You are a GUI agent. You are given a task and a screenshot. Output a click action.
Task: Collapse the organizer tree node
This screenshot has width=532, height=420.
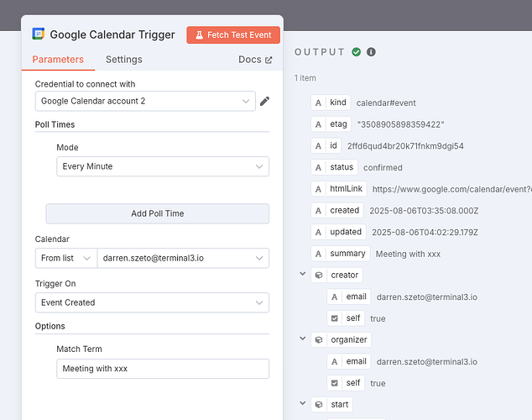pos(302,340)
